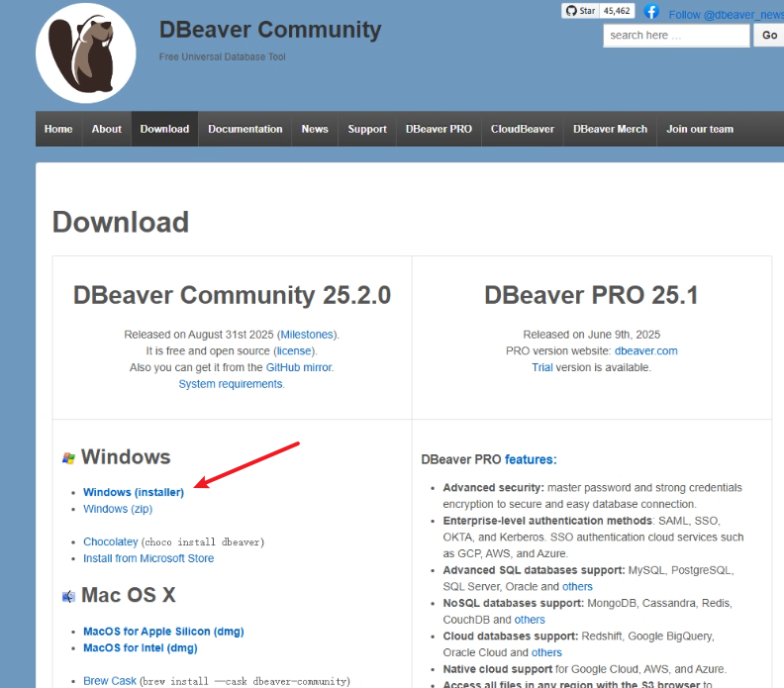
Task: Open the Chocolatey link
Action: coord(111,542)
